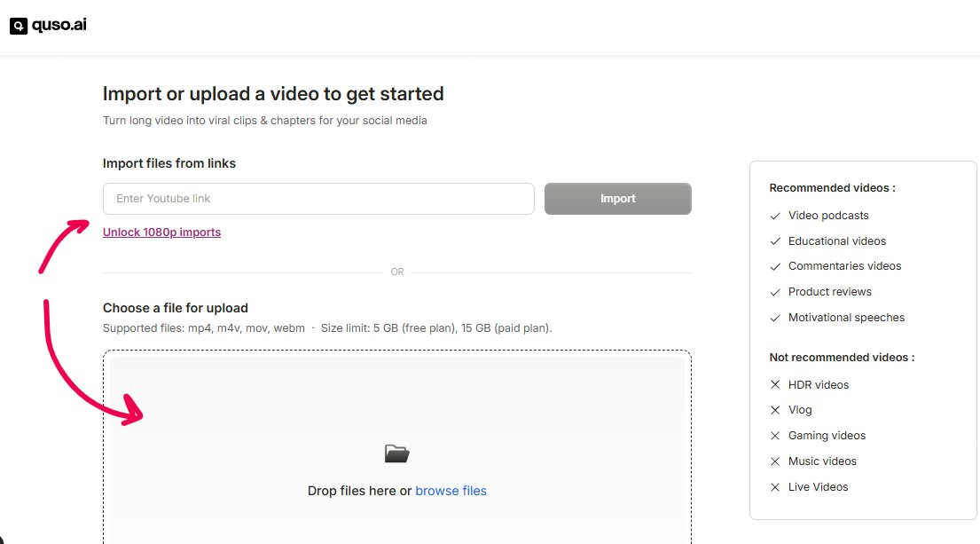Image resolution: width=980 pixels, height=544 pixels.
Task: Click the folder icon in the upload area
Action: click(x=396, y=453)
